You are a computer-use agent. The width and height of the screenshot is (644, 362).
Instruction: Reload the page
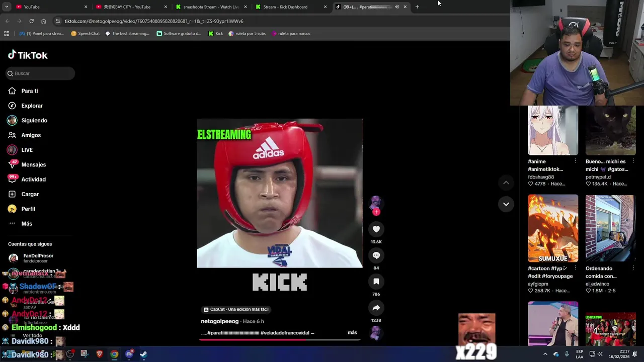tap(31, 21)
